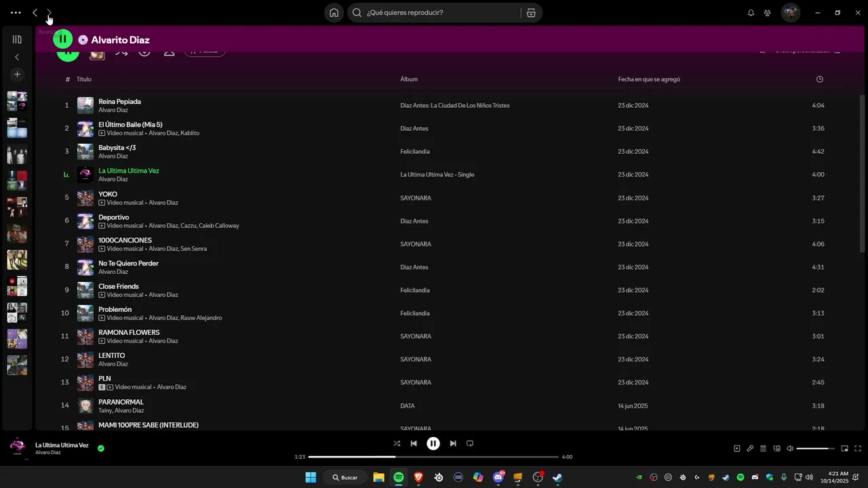Show lyrics with microphone icon
Image resolution: width=868 pixels, height=488 pixels.
[x=750, y=448]
